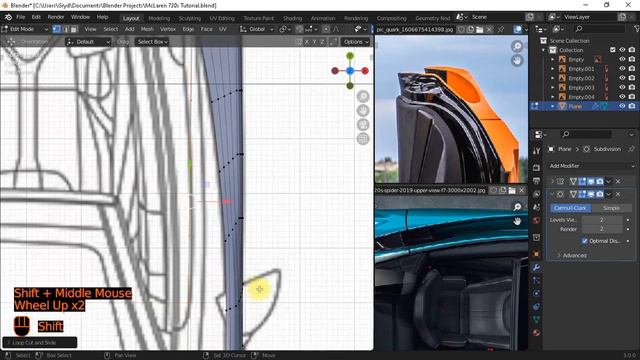Open Particles properties tab icon
Viewport: 640px width, 360px height.
click(536, 280)
